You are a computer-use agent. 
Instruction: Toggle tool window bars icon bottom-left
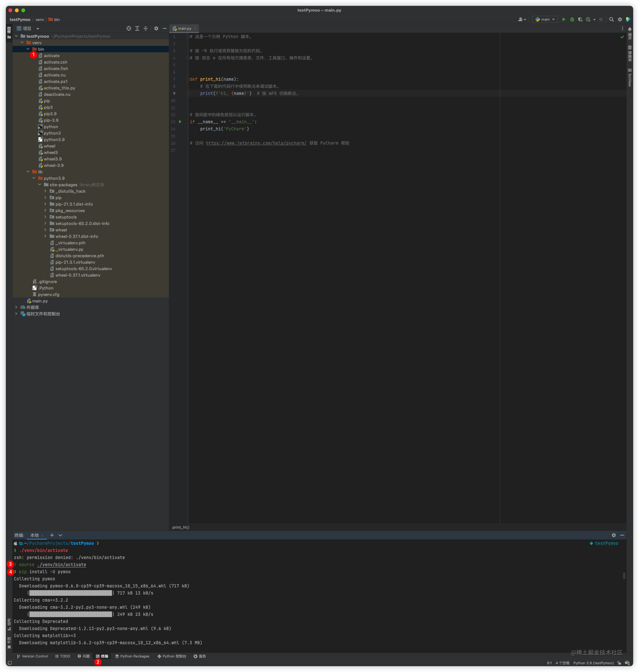(10, 663)
